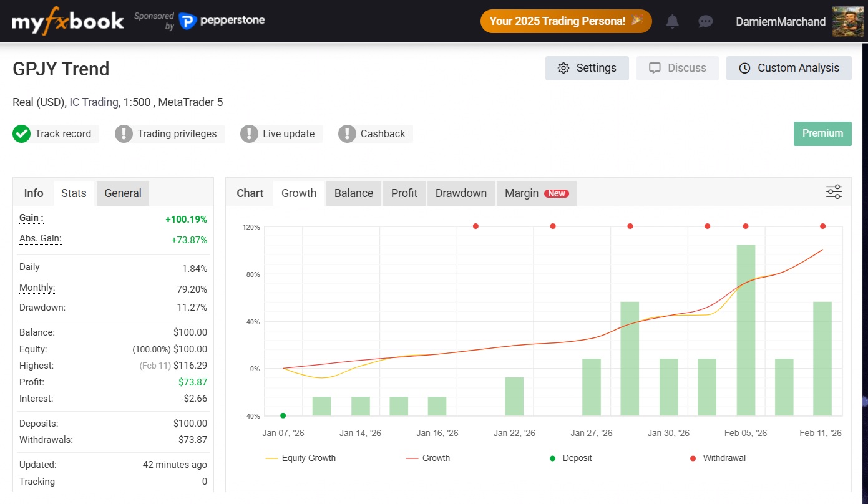The width and height of the screenshot is (868, 504).
Task: Open notifications bell icon
Action: [672, 21]
